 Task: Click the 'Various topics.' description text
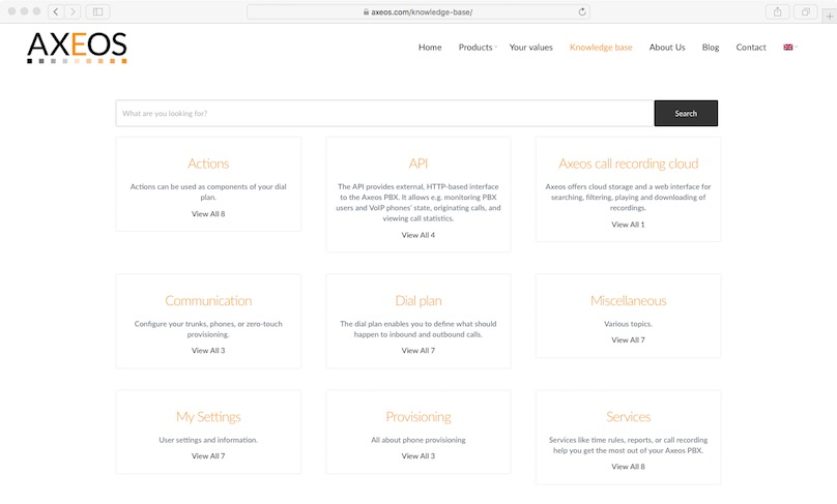(628, 324)
